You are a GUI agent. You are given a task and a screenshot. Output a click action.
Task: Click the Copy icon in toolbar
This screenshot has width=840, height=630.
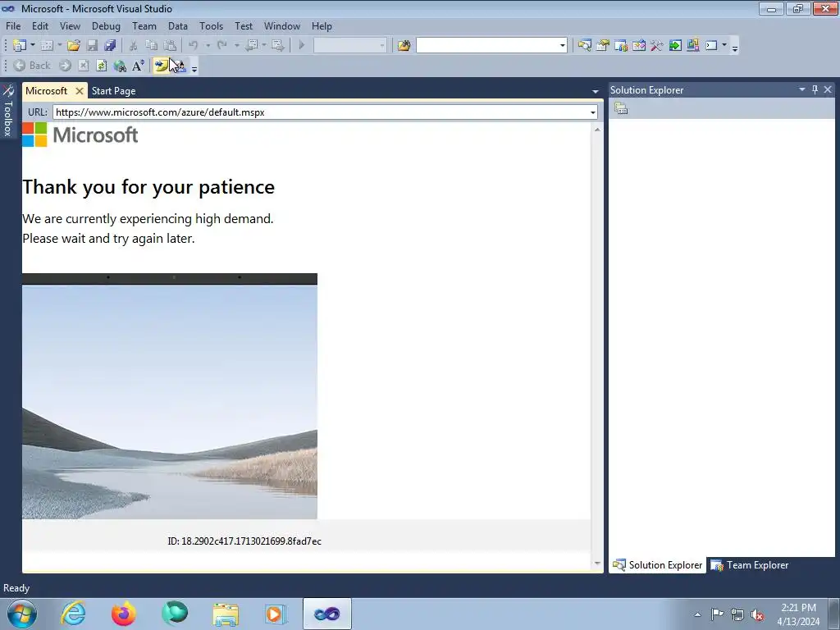click(152, 46)
